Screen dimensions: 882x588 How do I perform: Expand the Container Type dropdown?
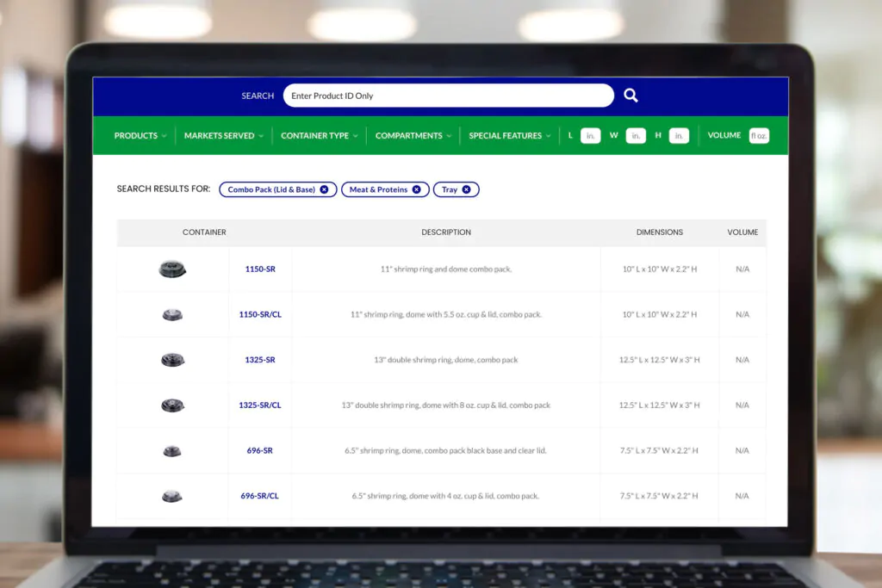tap(319, 136)
